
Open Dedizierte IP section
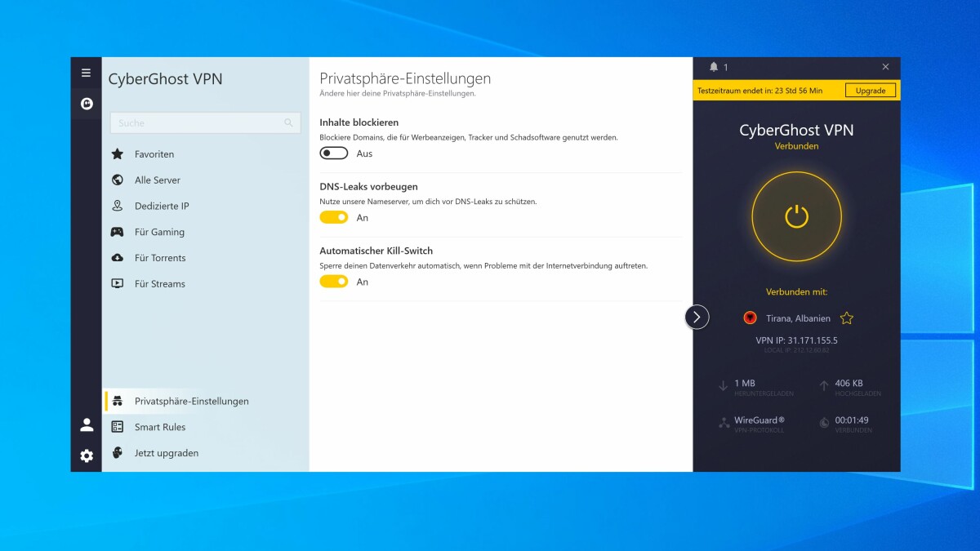pos(205,206)
